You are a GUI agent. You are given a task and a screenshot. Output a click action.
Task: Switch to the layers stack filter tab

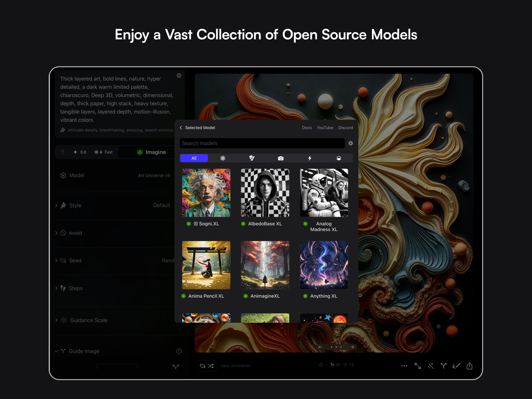tap(339, 158)
